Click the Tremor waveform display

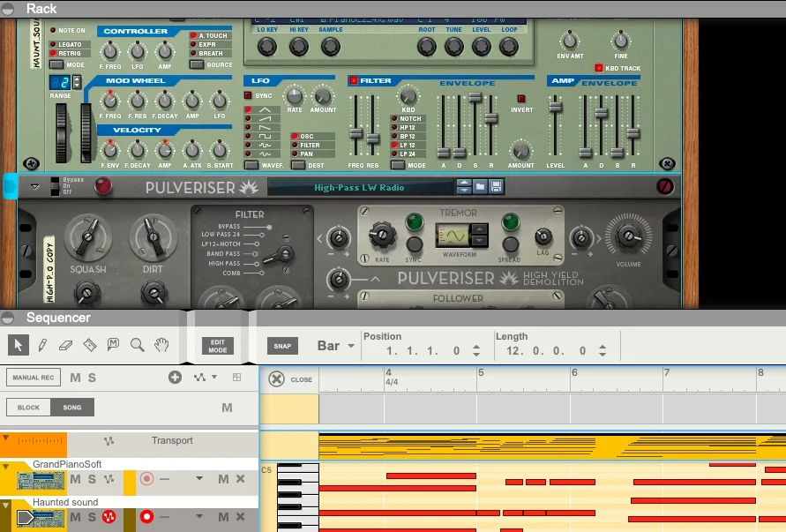coord(453,236)
